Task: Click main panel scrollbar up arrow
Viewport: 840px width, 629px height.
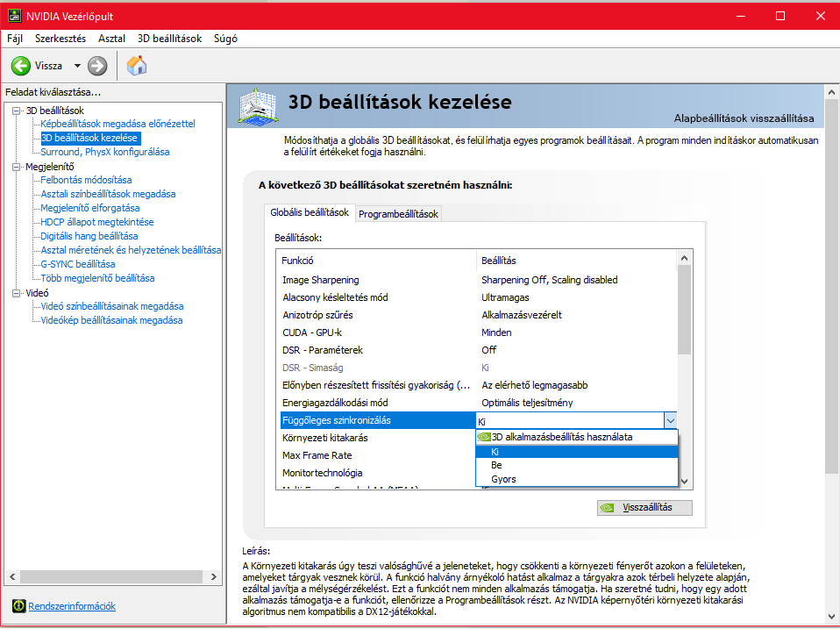Action: (831, 93)
